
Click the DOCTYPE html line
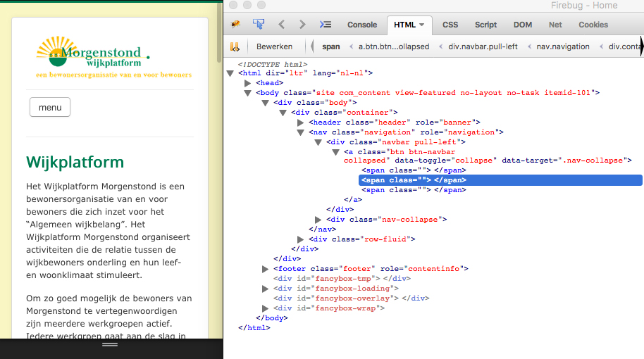[273, 65]
